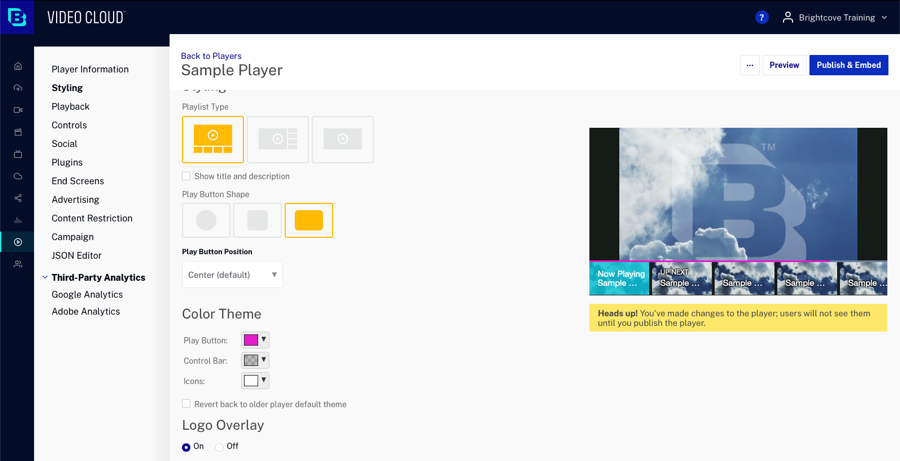Open the Play Button Position dropdown
This screenshot has height=461, width=900.
pyautogui.click(x=232, y=275)
